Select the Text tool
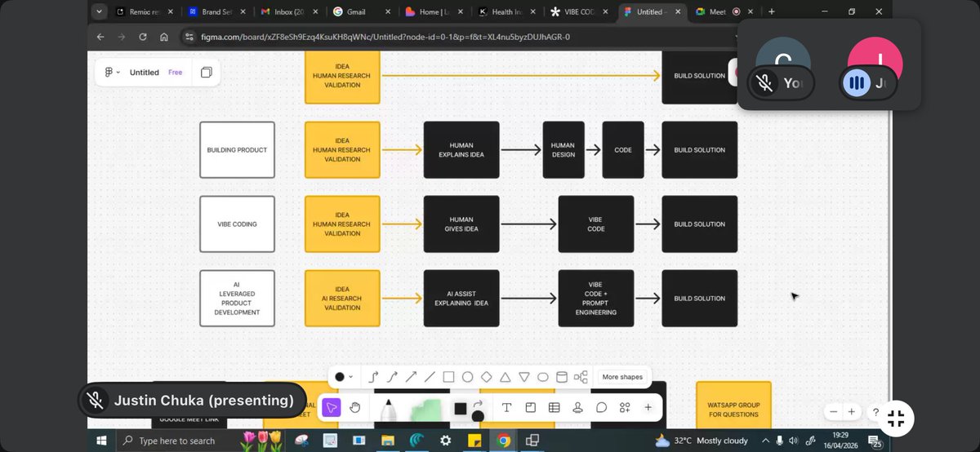This screenshot has height=452, width=980. click(506, 407)
